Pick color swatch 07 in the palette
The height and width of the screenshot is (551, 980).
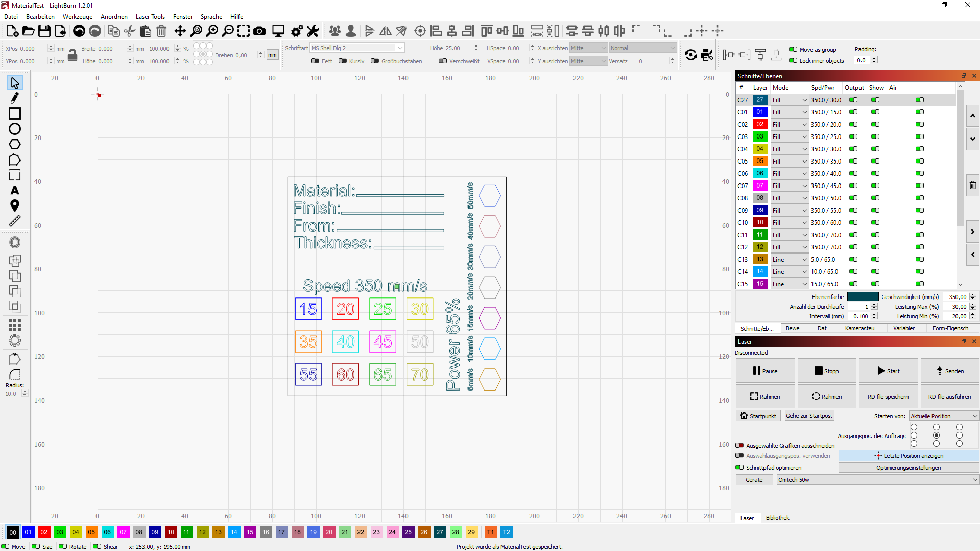click(123, 532)
